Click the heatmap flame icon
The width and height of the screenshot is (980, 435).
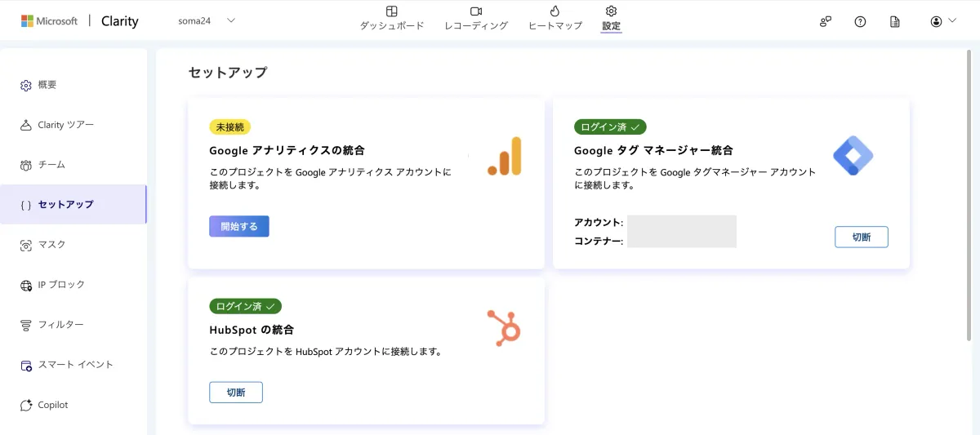coord(555,11)
